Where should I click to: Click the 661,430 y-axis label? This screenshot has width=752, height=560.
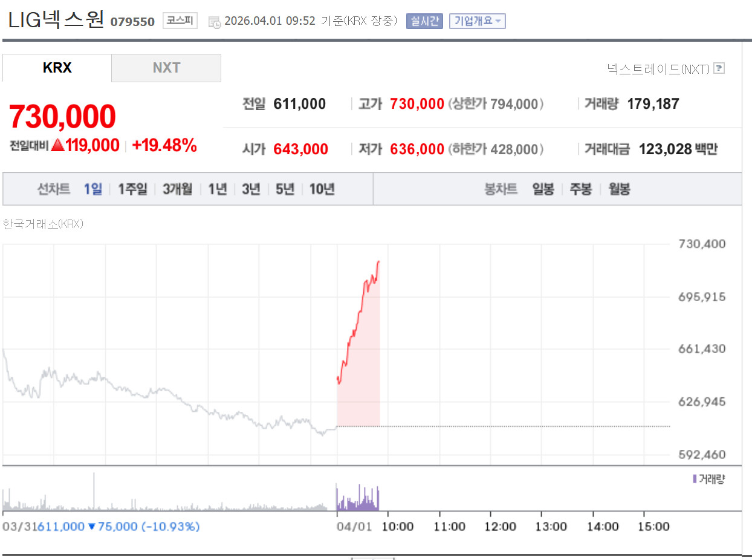click(x=701, y=349)
